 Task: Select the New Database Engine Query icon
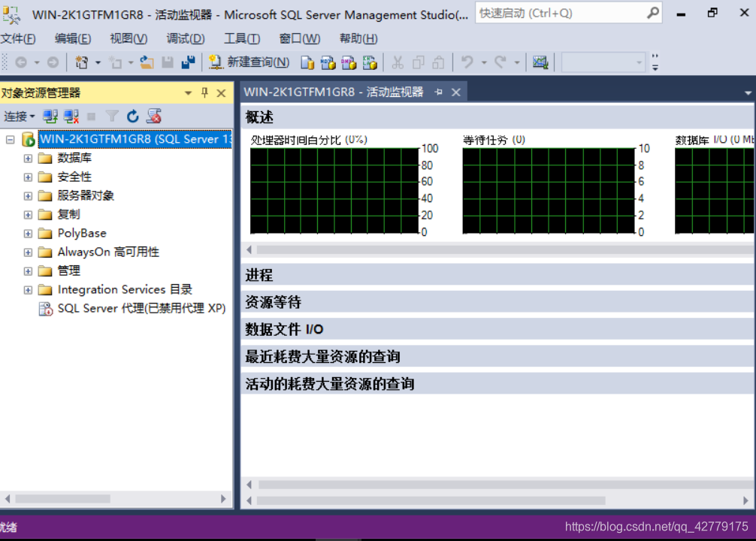[309, 63]
